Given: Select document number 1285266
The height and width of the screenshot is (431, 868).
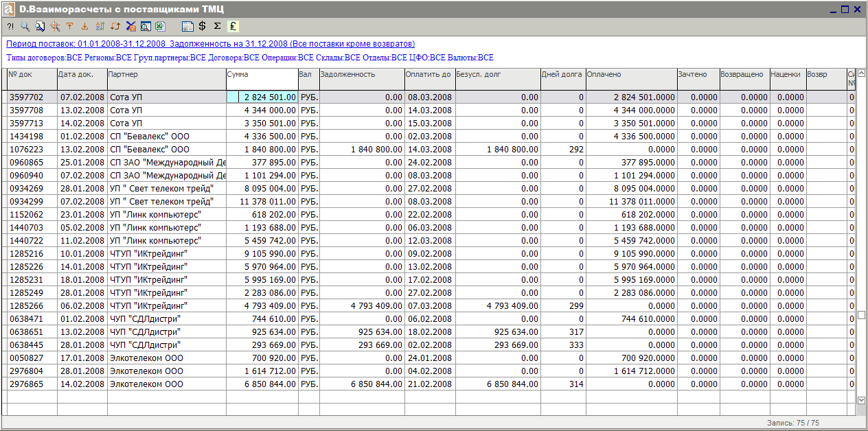Looking at the screenshot, I should [x=32, y=306].
